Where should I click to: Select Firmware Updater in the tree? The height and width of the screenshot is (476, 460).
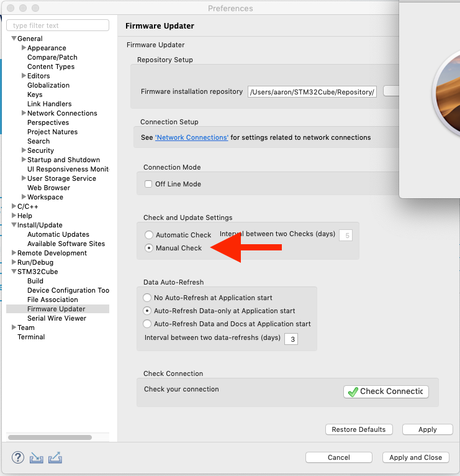point(58,309)
